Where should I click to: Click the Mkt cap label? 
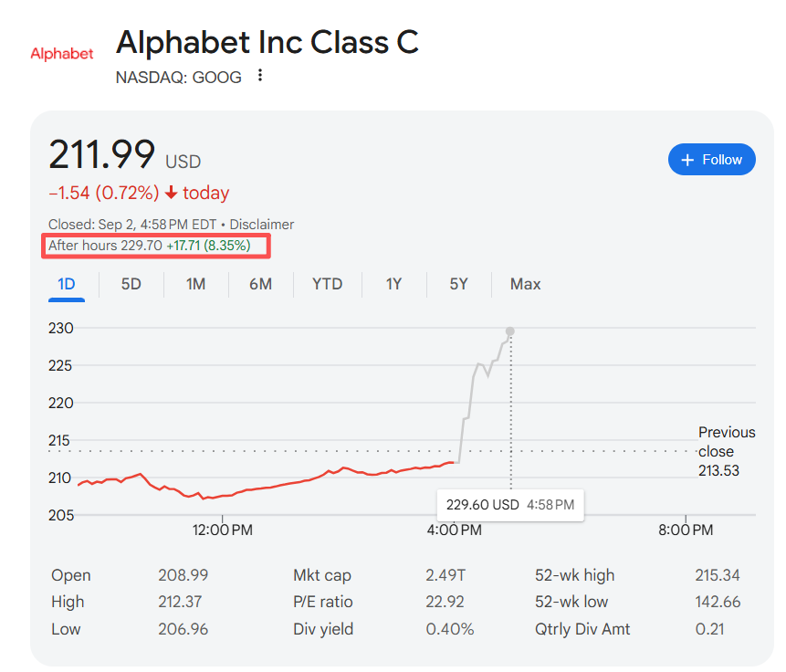(x=322, y=575)
